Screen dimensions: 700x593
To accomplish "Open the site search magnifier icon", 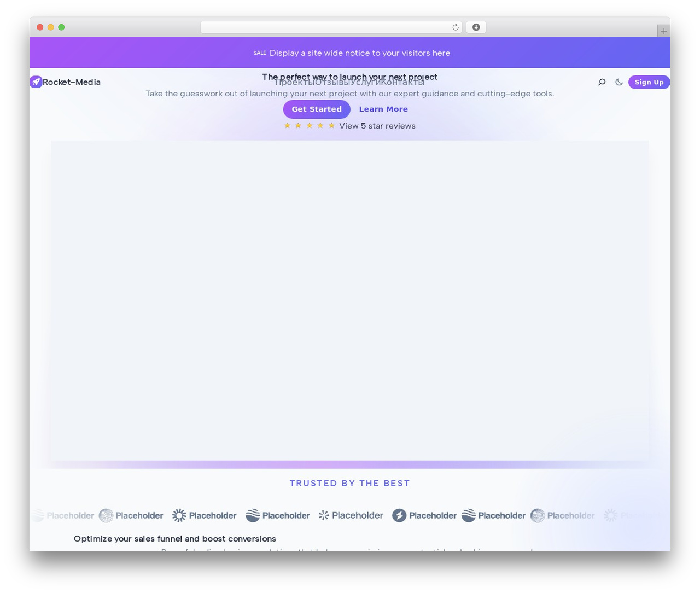I will 602,82.
